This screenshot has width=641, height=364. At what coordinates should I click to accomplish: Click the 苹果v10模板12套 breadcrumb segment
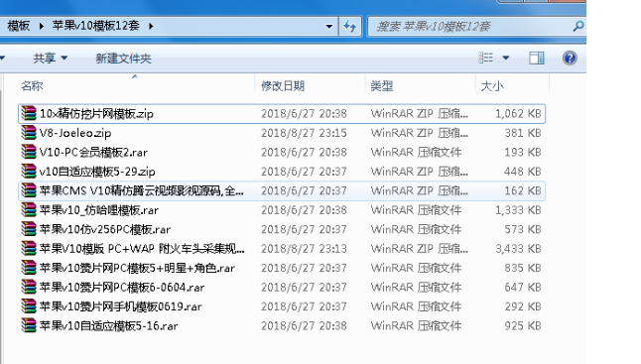[x=96, y=26]
